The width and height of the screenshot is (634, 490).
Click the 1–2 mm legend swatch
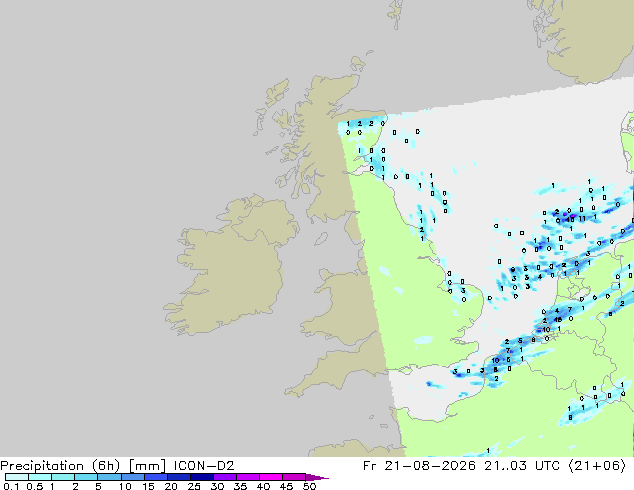[x=63, y=477]
